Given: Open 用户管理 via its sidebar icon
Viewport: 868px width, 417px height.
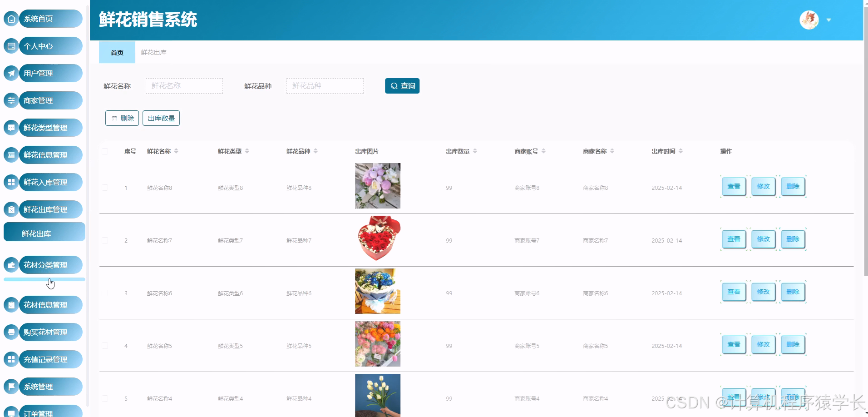Looking at the screenshot, I should point(11,73).
